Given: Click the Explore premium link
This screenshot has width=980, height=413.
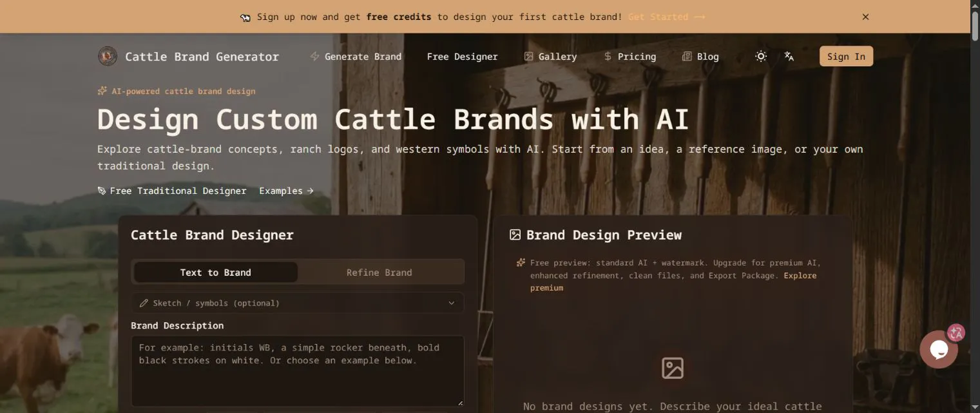Looking at the screenshot, I should 673,282.
